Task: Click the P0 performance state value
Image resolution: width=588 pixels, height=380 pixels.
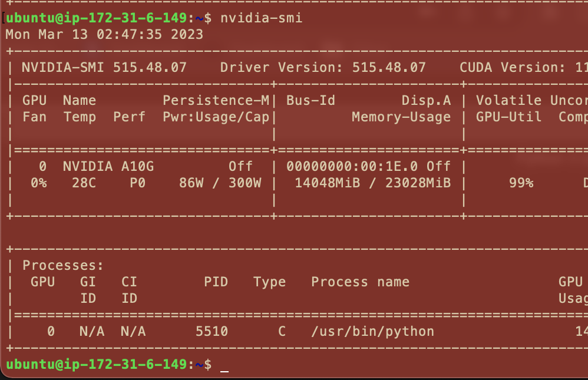Action: tap(138, 183)
